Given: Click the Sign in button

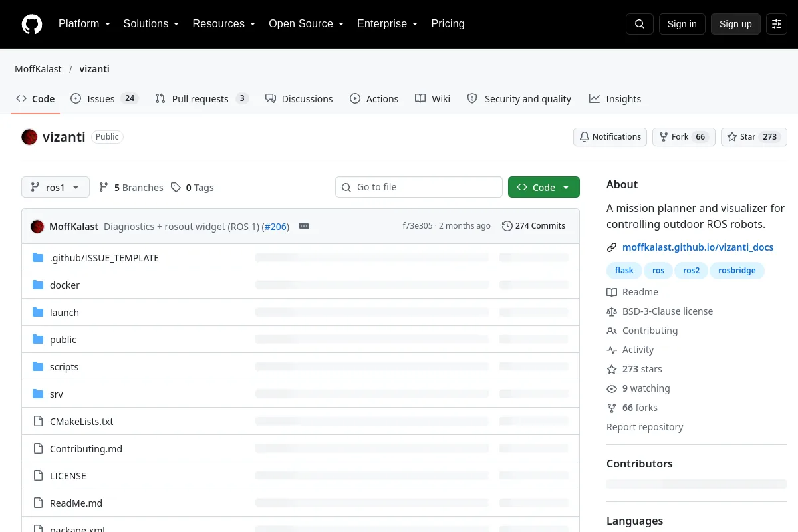Looking at the screenshot, I should click(682, 24).
